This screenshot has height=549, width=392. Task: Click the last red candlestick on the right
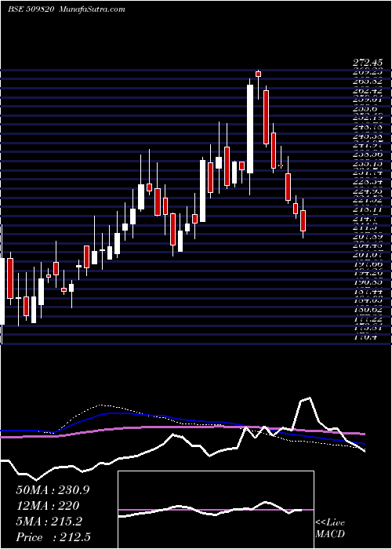(303, 220)
